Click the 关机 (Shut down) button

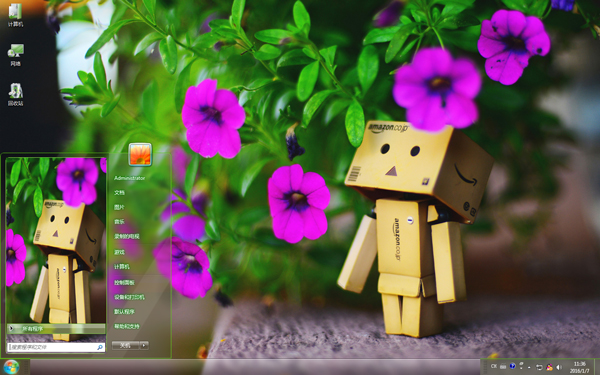pos(126,345)
